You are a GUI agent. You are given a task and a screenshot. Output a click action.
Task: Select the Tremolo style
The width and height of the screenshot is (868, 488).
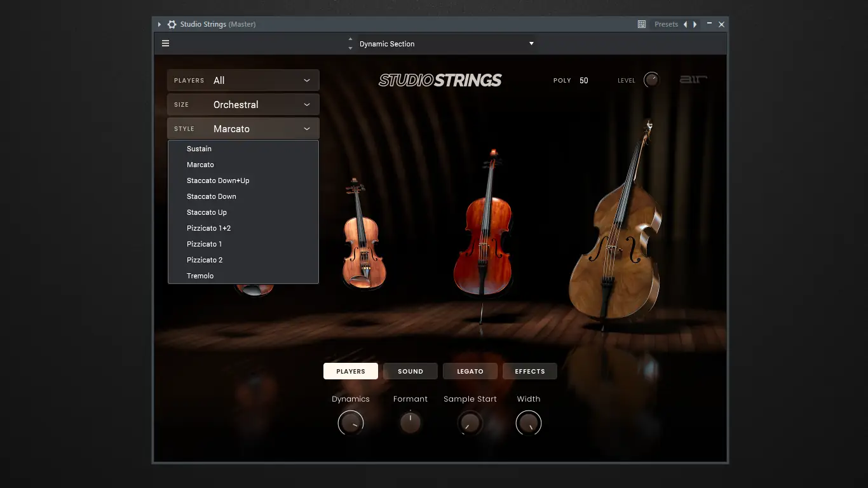tap(243, 276)
